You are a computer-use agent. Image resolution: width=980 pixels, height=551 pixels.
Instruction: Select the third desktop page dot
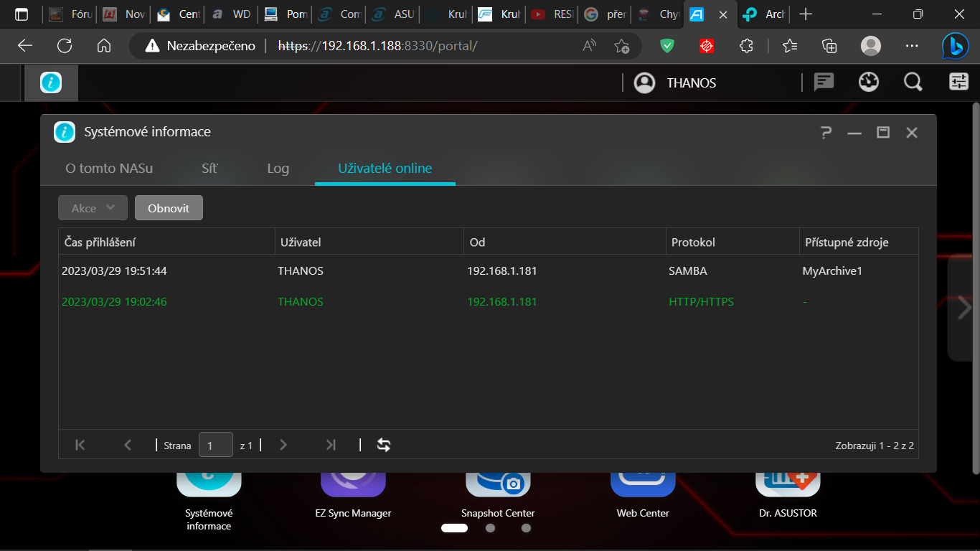(x=526, y=528)
